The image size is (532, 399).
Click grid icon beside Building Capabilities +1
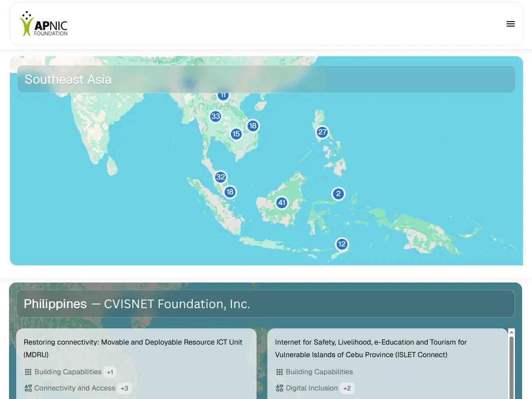pyautogui.click(x=28, y=372)
